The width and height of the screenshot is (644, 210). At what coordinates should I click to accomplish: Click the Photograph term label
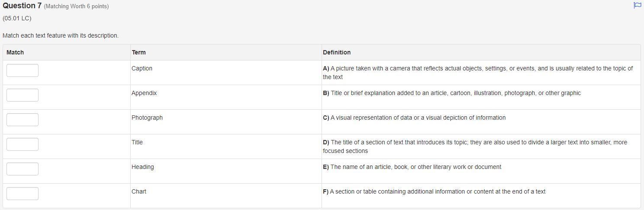point(147,118)
